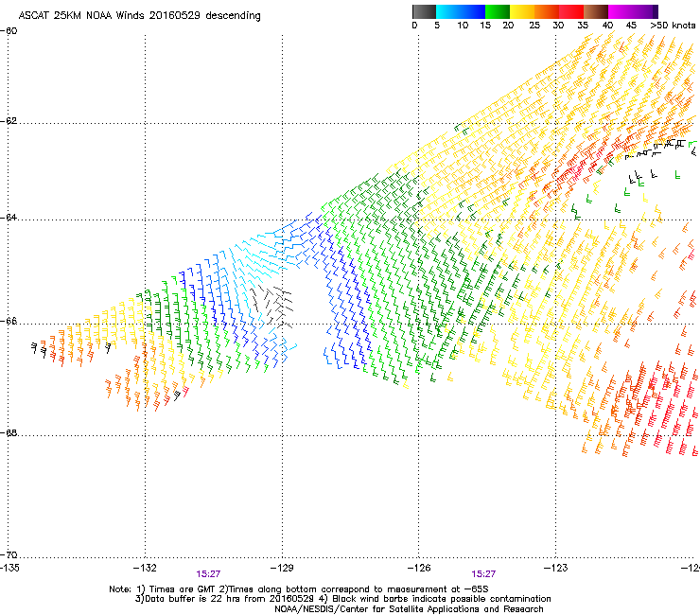Image resolution: width=700 pixels, height=615 pixels.
Task: Click the -132 longitude axis label
Action: (145, 568)
